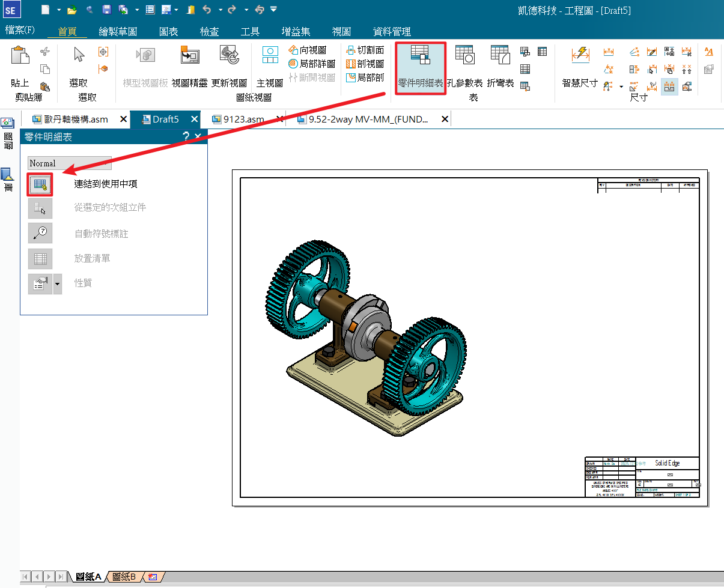This screenshot has width=724, height=588.
Task: Switch to the Sketching (繪製草圖) ribbon tab
Action: coord(118,32)
